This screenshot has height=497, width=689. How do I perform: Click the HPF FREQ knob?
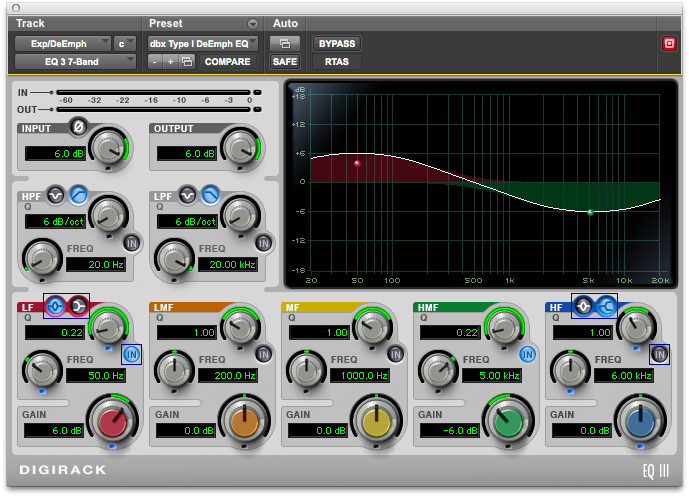tap(43, 259)
